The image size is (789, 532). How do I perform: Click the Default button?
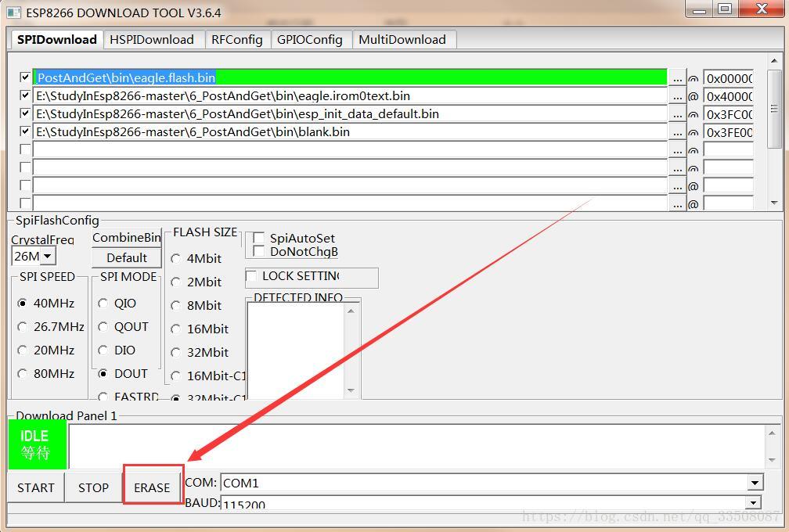pos(127,258)
